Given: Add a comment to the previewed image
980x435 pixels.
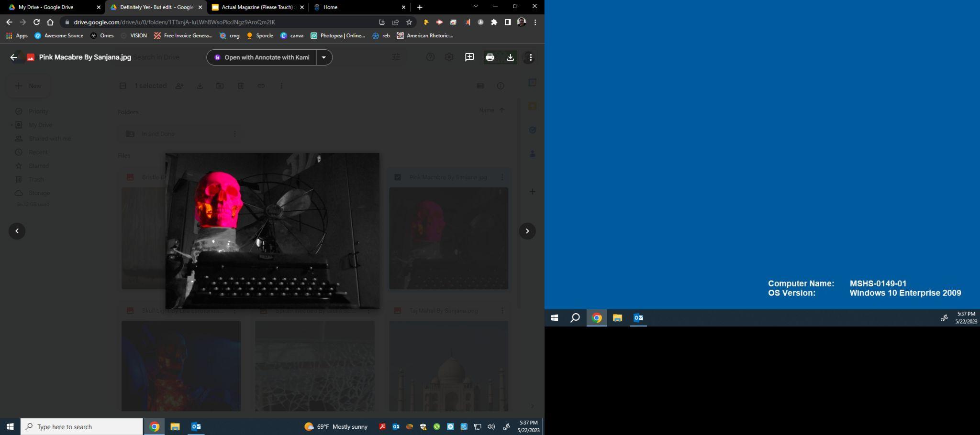Looking at the screenshot, I should (x=469, y=57).
